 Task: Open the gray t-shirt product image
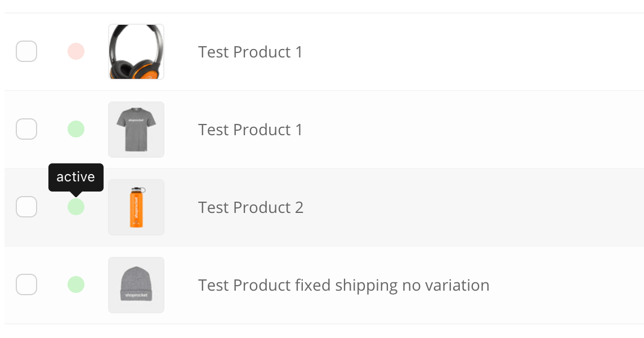(x=136, y=130)
